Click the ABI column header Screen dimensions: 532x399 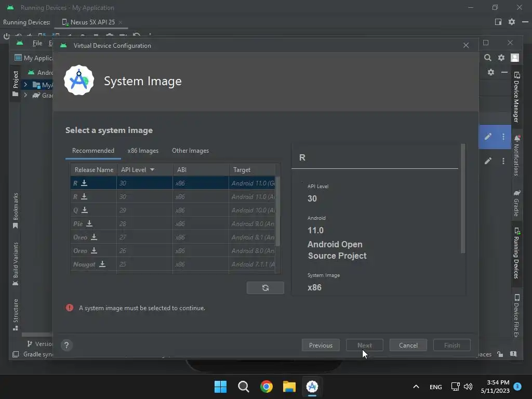201,170
